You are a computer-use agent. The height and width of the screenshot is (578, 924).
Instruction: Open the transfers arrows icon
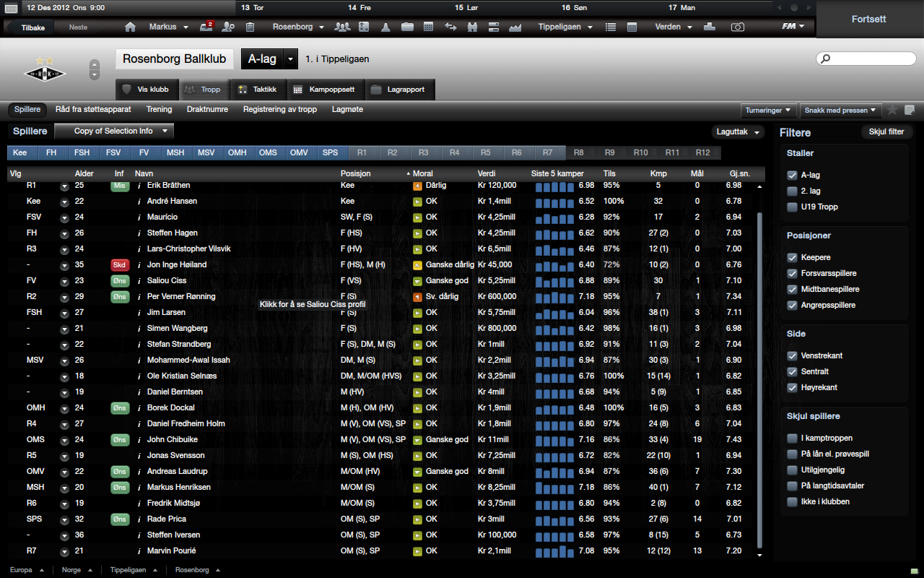[x=450, y=27]
